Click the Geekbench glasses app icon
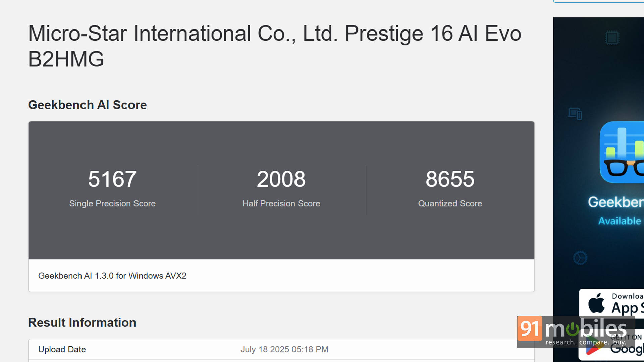This screenshot has width=644, height=362. 622,152
